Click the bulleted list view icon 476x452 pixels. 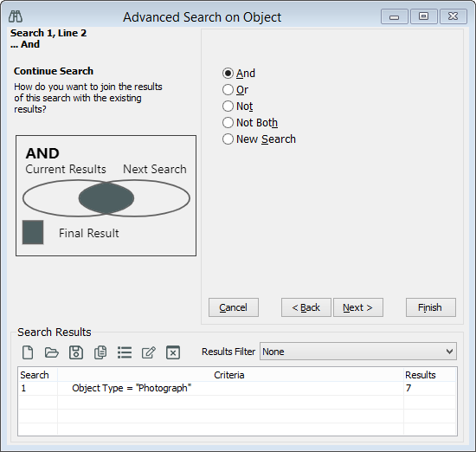pyautogui.click(x=125, y=352)
